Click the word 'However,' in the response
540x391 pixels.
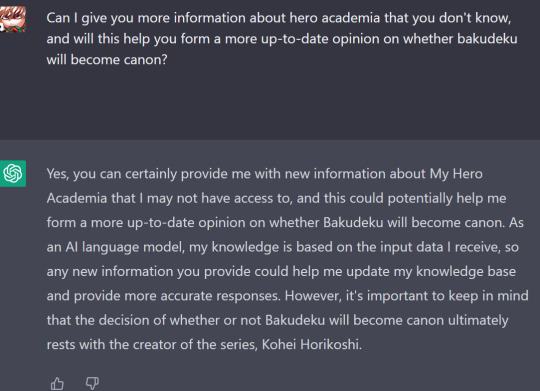coord(313,296)
